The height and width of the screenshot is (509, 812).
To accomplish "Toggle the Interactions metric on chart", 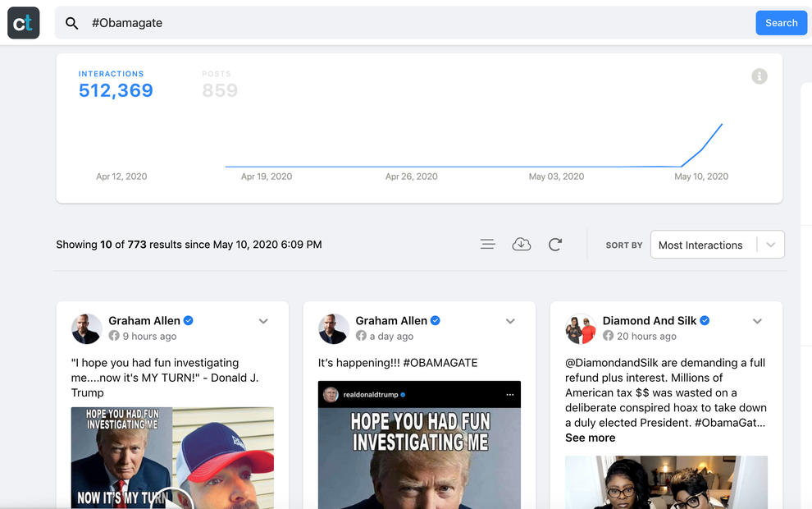I will pyautogui.click(x=116, y=85).
